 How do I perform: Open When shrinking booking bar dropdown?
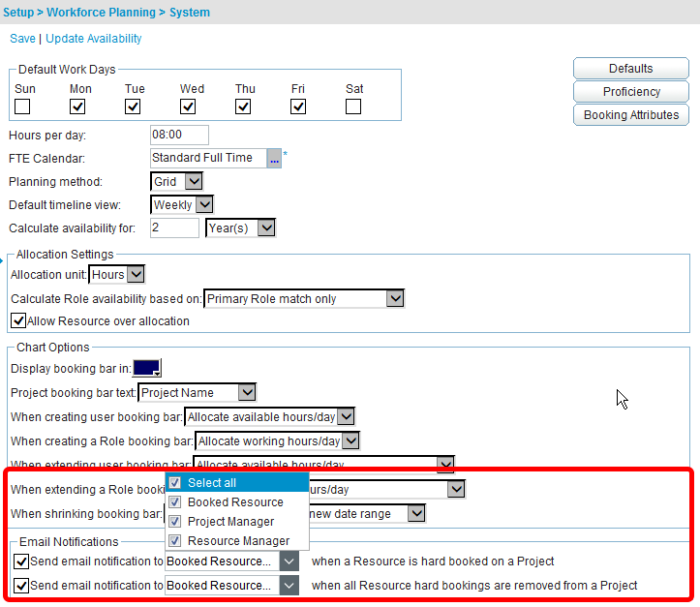(416, 513)
